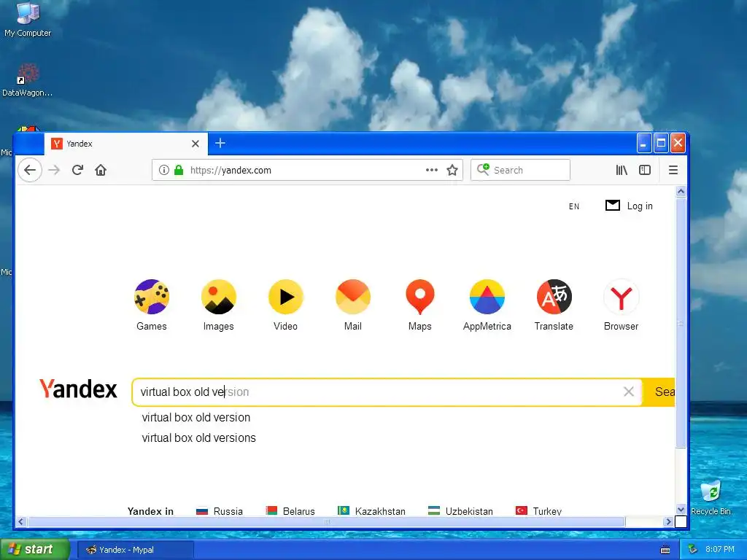This screenshot has height=560, width=747.
Task: Open Yandex in Turkey link
Action: coord(539,511)
